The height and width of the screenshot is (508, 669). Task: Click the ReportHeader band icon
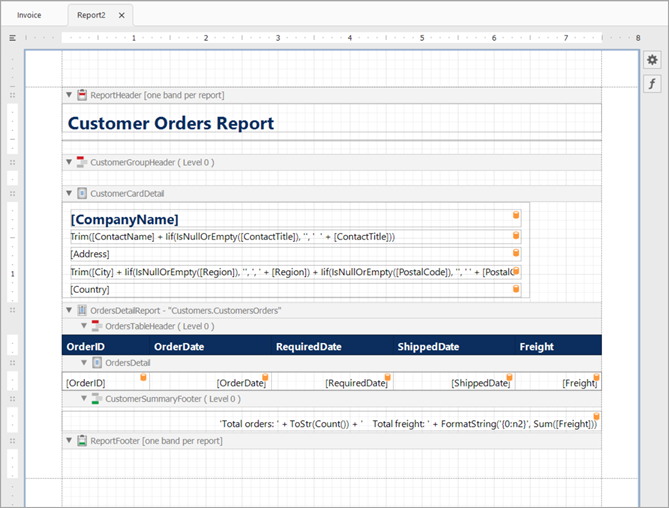pyautogui.click(x=82, y=95)
